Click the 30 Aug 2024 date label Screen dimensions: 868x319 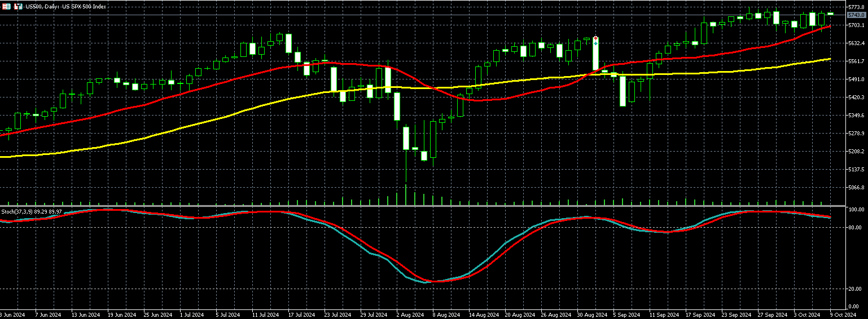click(591, 314)
